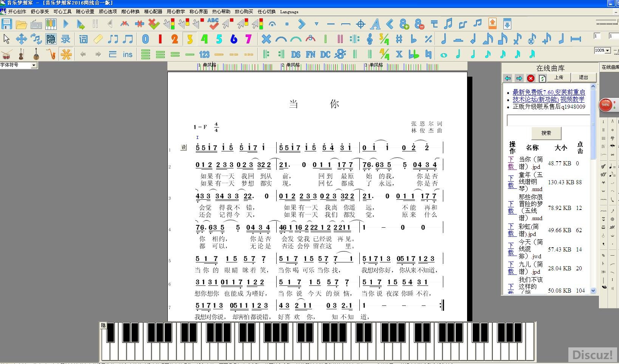
Task: Insert the double flat sign
Action: (414, 54)
